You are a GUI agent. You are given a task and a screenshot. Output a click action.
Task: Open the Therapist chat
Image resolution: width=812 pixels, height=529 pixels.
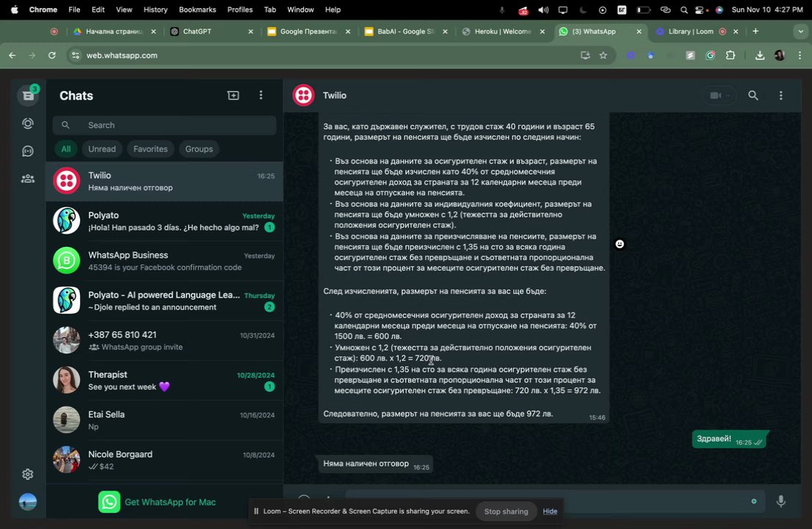[x=164, y=381]
